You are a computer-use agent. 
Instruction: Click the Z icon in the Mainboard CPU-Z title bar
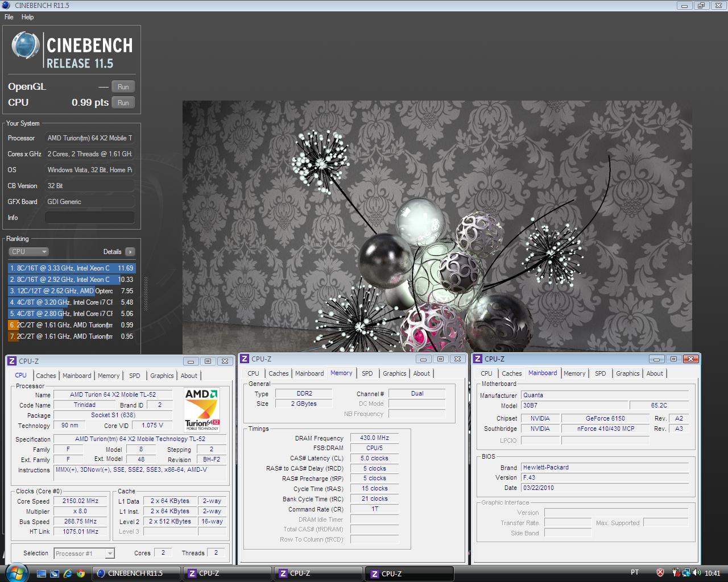[478, 359]
